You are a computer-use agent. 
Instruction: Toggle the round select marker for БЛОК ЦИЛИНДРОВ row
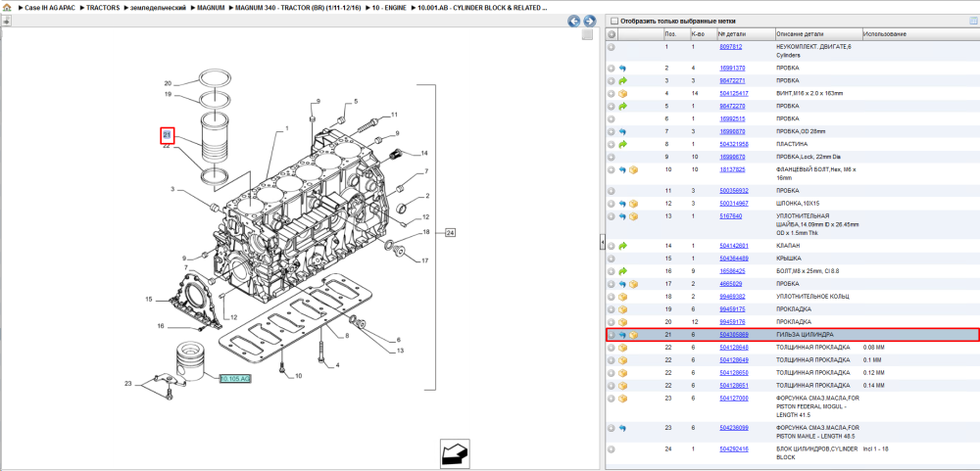click(x=612, y=449)
